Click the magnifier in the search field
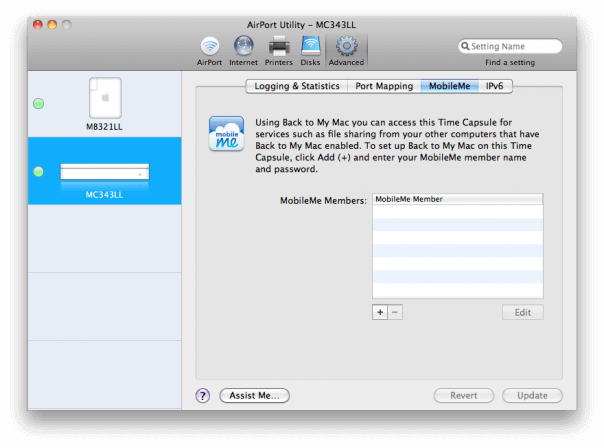This screenshot has height=448, width=604. pos(465,46)
